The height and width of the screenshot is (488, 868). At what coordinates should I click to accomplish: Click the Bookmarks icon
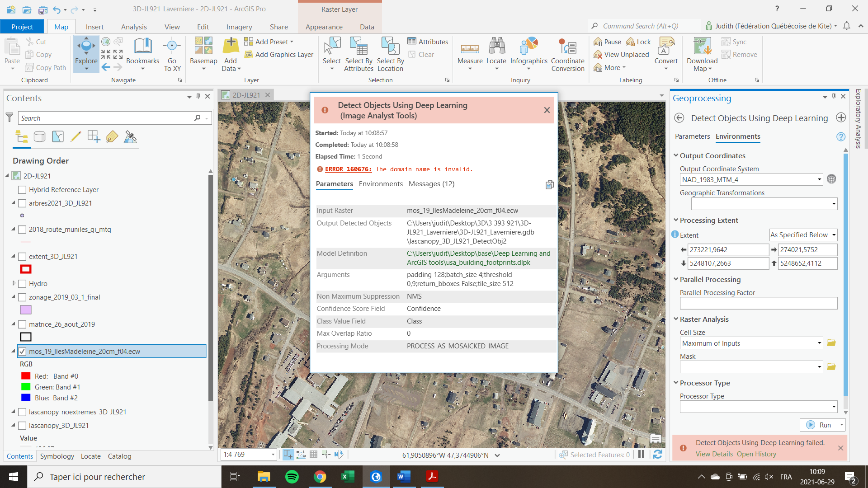(x=143, y=50)
